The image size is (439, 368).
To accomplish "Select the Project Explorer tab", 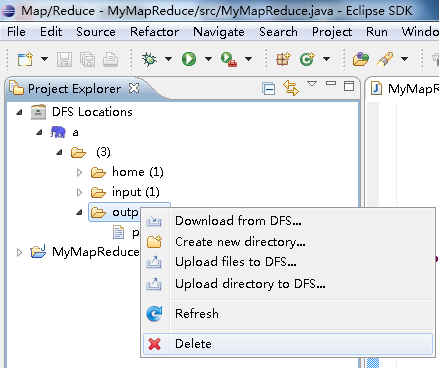I will [74, 89].
